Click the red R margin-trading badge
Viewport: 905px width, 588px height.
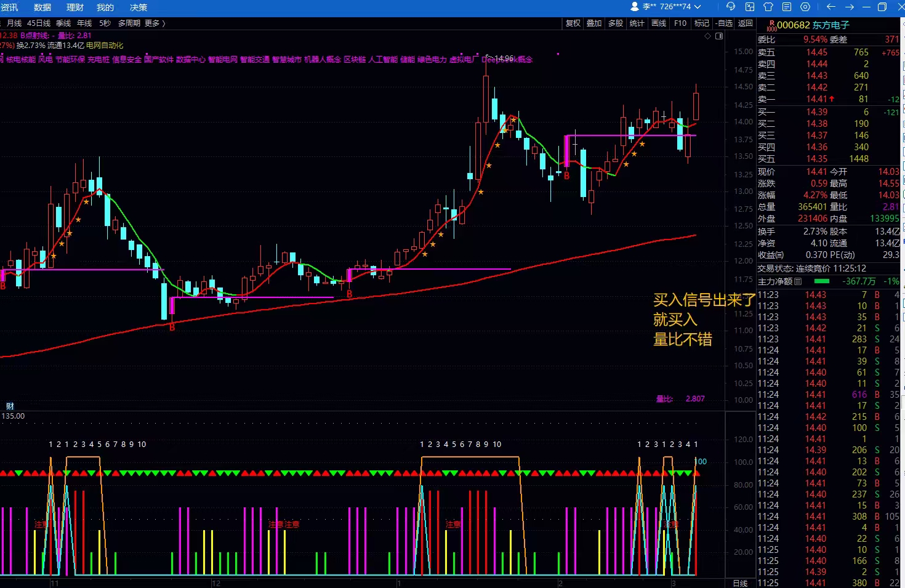(x=771, y=25)
